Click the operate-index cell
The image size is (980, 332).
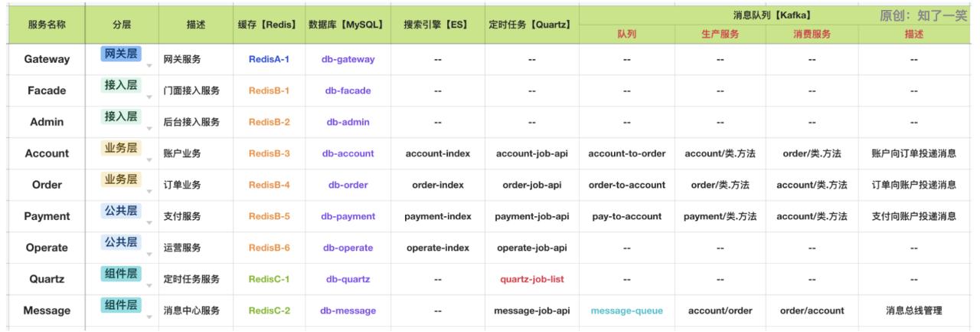437,248
